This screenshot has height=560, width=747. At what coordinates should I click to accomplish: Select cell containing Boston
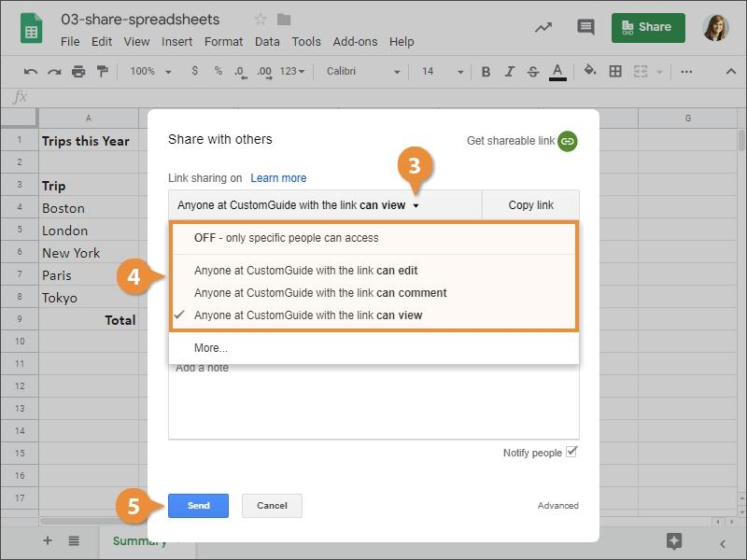89,208
